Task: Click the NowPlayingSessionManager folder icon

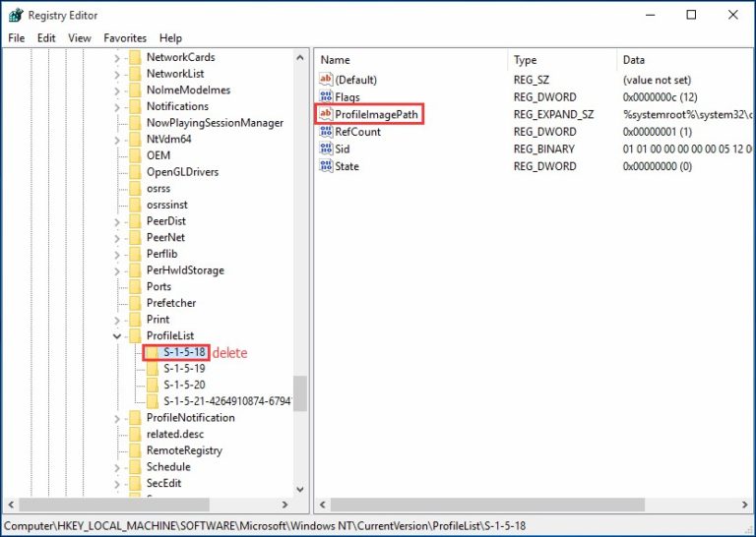Action: coord(135,123)
